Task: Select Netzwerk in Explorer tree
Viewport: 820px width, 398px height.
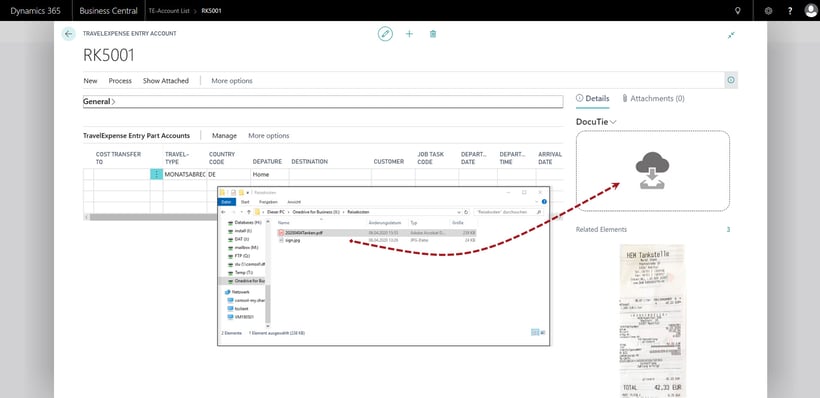Action: 236,292
